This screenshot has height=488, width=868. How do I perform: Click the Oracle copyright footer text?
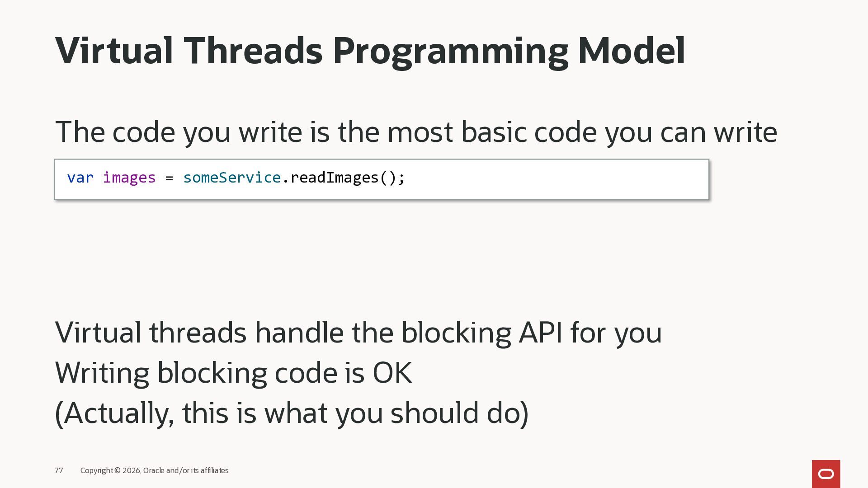pos(154,470)
